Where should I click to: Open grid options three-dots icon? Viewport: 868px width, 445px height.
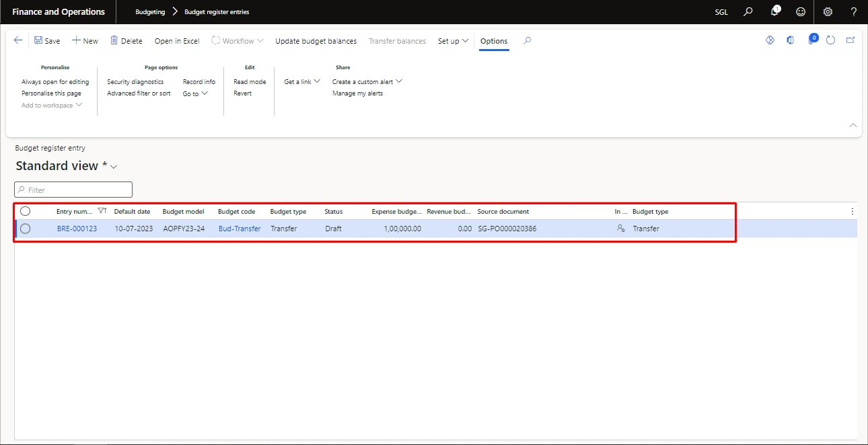pos(853,211)
